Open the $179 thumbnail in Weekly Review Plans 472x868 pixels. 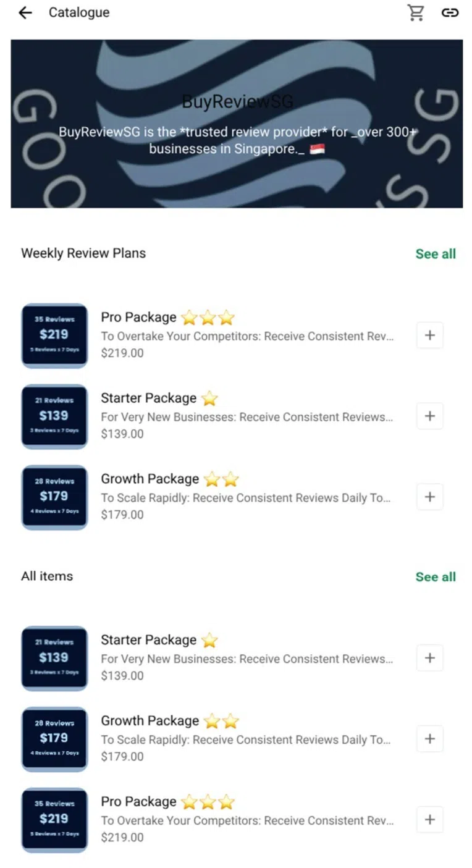click(54, 497)
